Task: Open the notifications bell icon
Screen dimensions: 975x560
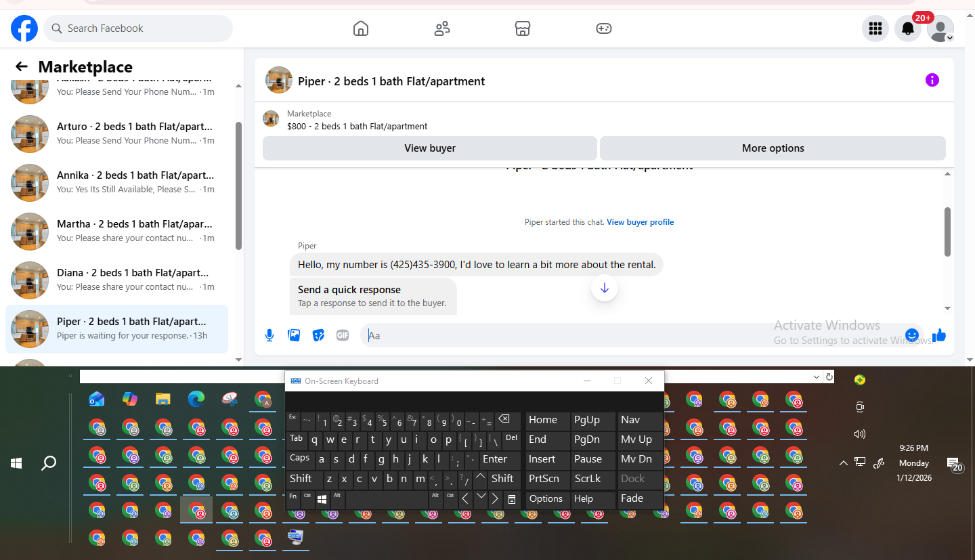Action: pos(908,28)
